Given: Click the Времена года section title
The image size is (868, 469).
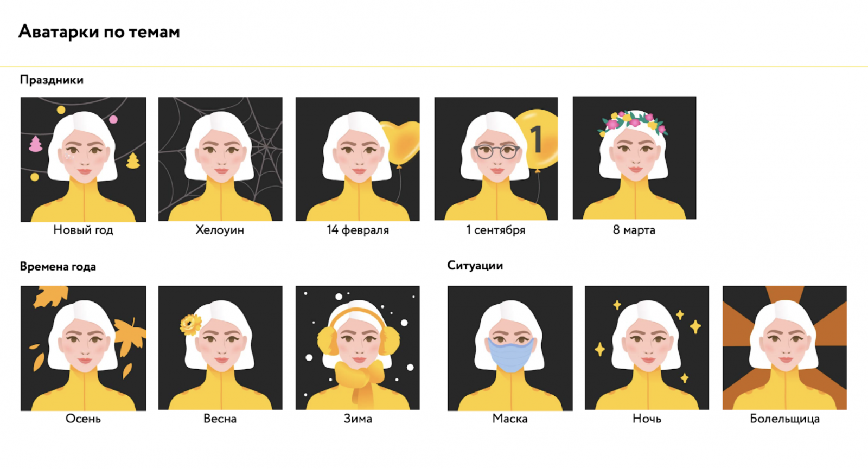Looking at the screenshot, I should tap(58, 266).
